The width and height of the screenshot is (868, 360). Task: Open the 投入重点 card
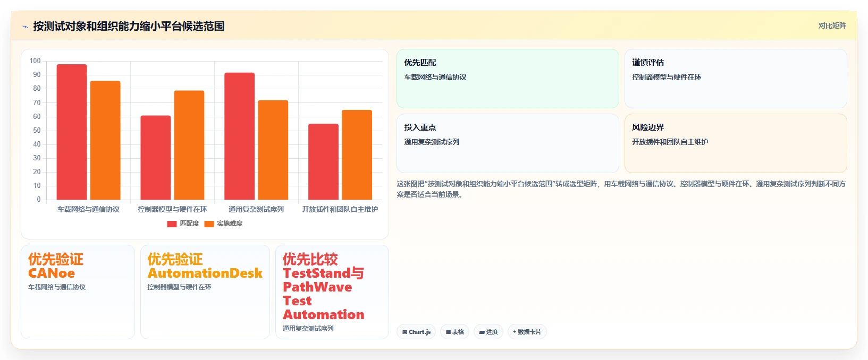[508, 143]
